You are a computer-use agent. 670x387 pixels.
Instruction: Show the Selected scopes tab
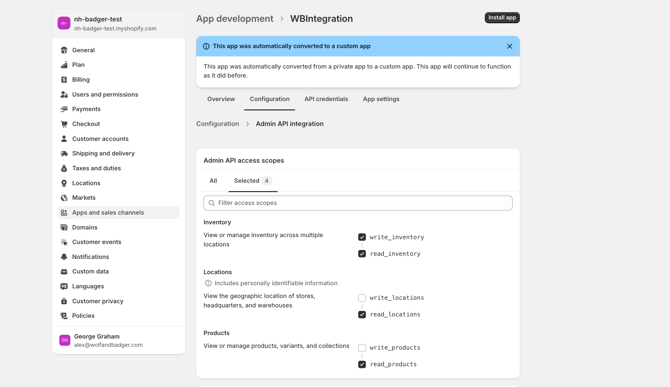point(253,181)
